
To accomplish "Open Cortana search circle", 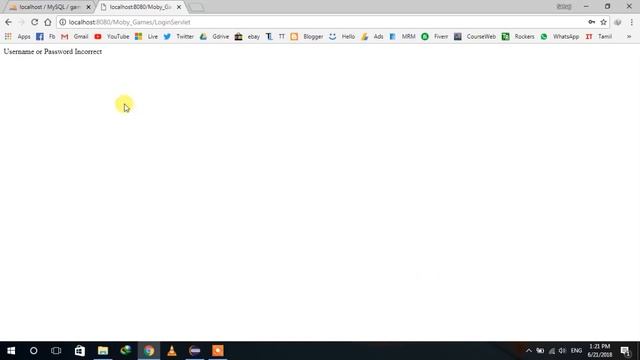I will [33, 351].
